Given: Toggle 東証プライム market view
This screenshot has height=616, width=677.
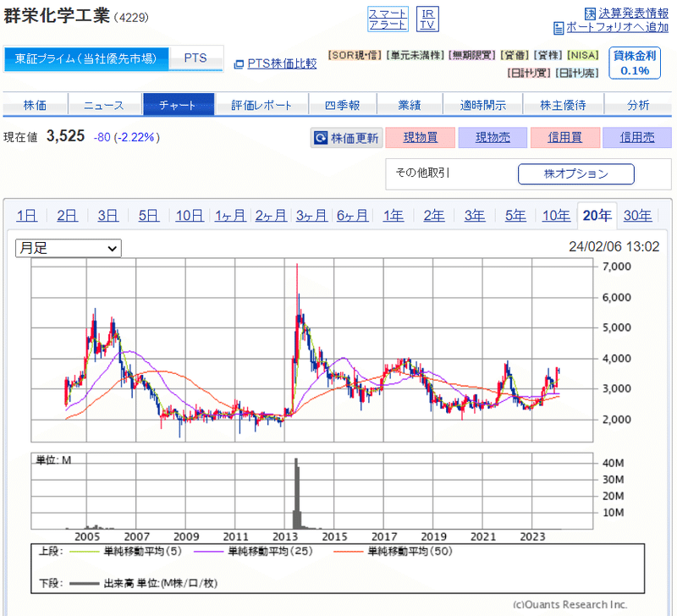Looking at the screenshot, I should coord(85,60).
